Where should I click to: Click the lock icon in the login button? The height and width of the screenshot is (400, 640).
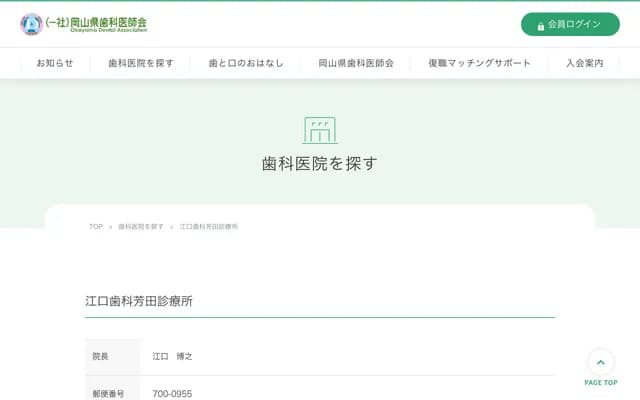click(541, 27)
